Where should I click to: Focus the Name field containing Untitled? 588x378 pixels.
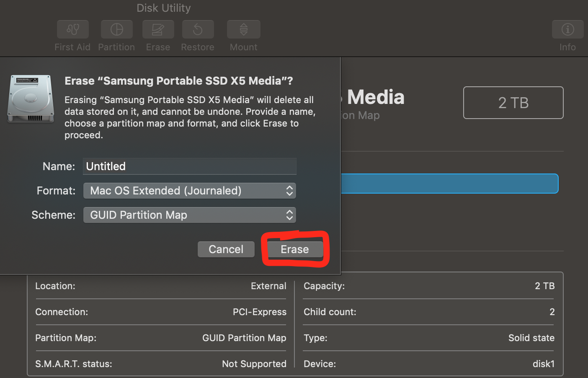(190, 166)
